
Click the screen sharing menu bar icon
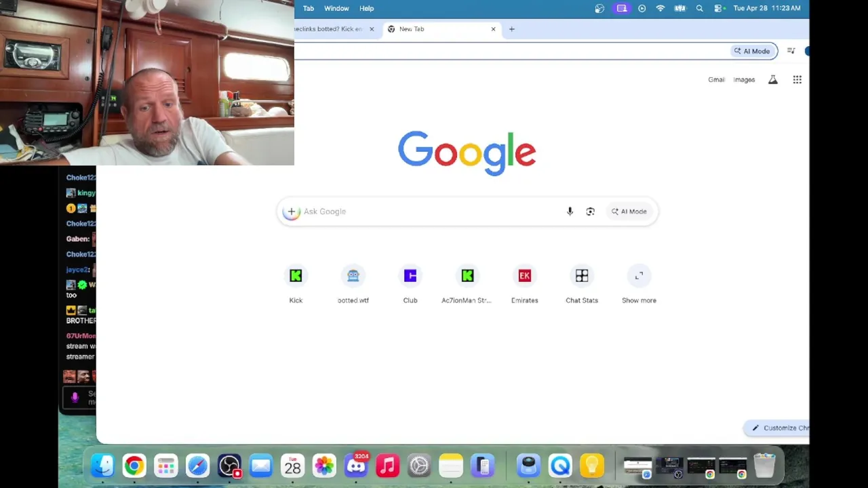(621, 8)
